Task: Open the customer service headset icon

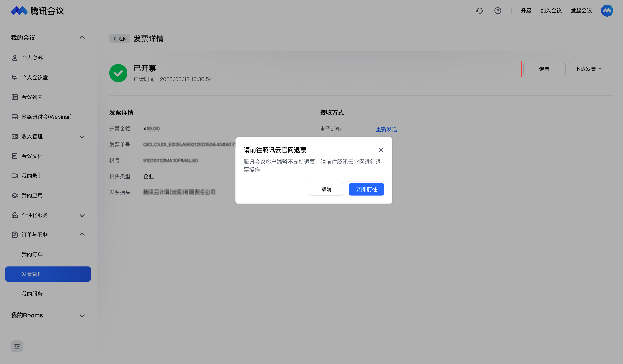Action: pyautogui.click(x=480, y=11)
